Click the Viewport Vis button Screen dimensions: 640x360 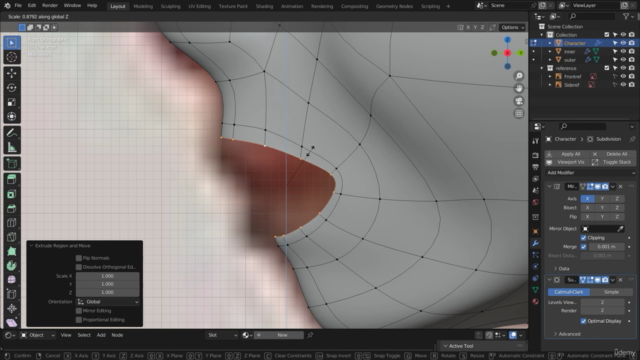pos(567,162)
